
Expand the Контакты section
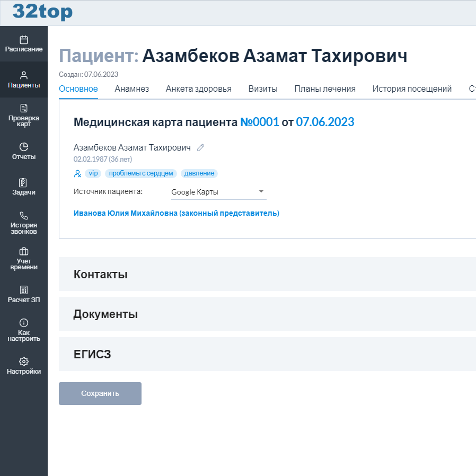(x=267, y=274)
